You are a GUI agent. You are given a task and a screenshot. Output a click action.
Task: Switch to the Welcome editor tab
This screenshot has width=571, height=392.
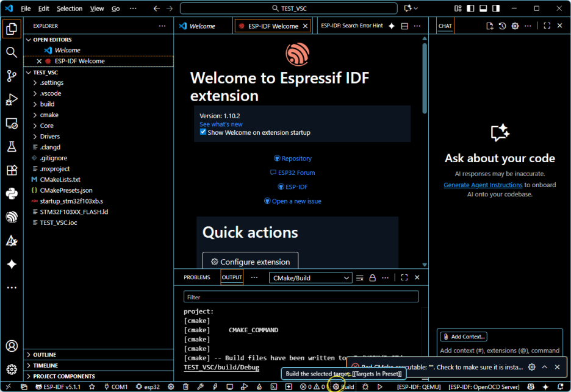pyautogui.click(x=203, y=26)
